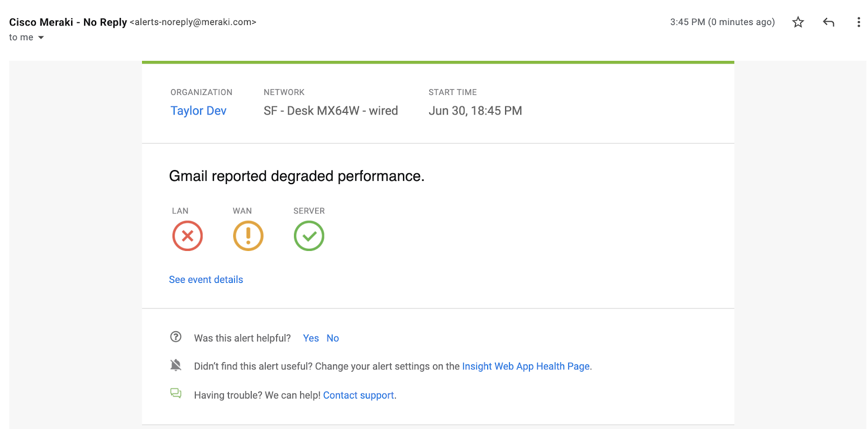Click the red LAN failure status icon
The image size is (868, 429).
tap(188, 236)
